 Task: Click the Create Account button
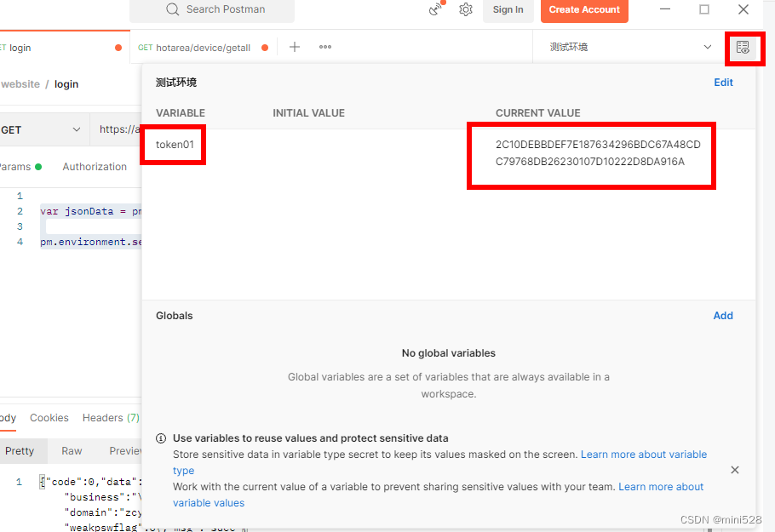[584, 9]
